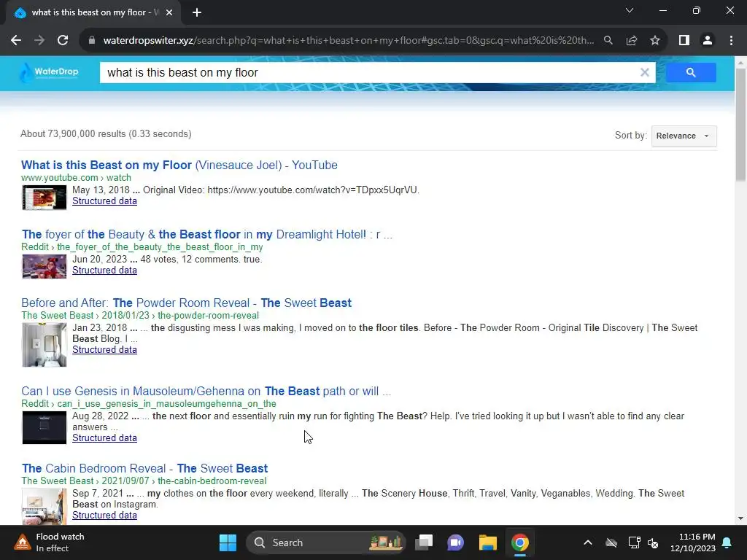Open Beauty & the Beast floor Reddit result
The image size is (747, 560).
(206, 234)
